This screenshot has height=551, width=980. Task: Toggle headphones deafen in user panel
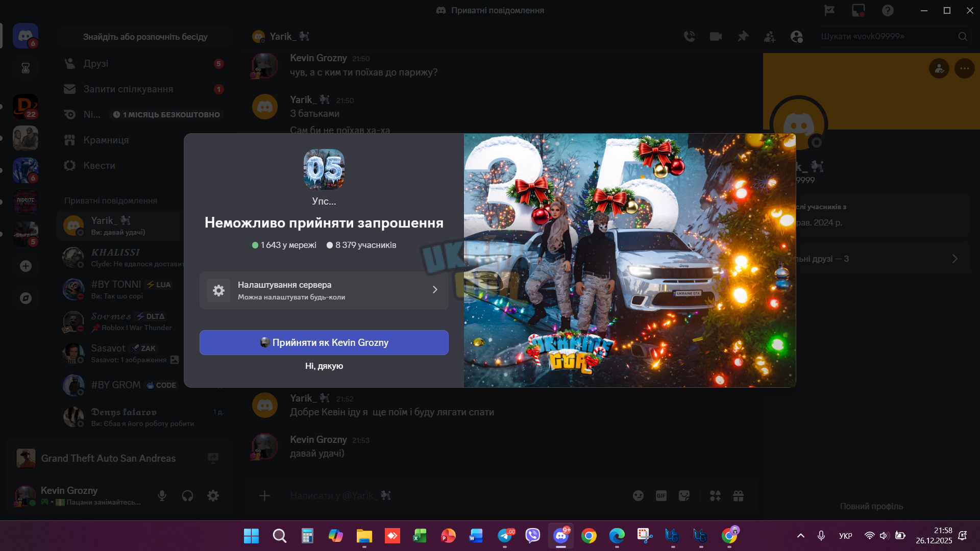click(x=187, y=495)
